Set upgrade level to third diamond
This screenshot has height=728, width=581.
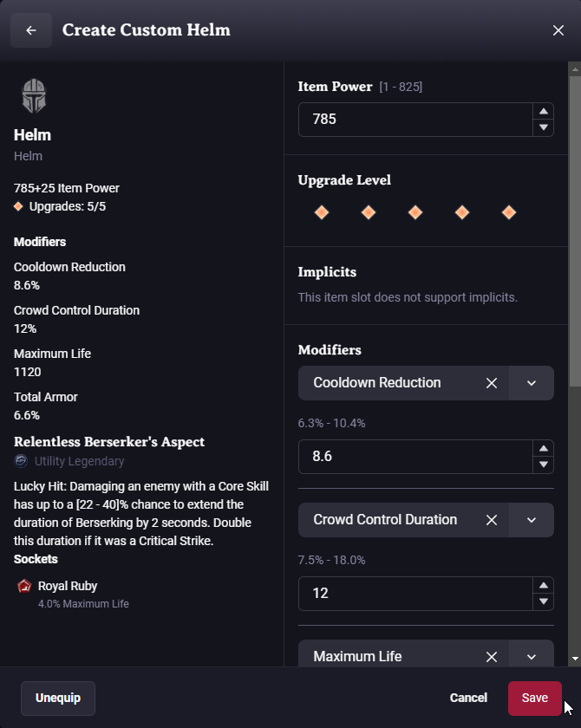coord(415,212)
